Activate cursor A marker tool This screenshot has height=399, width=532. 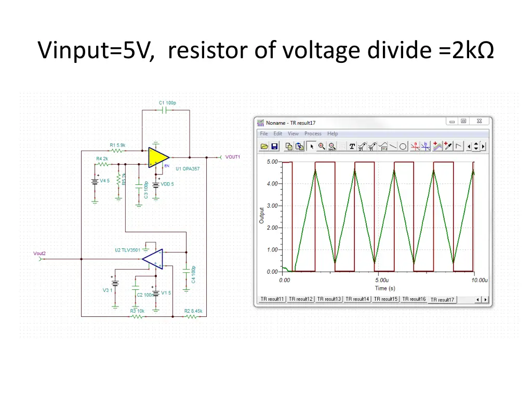415,147
